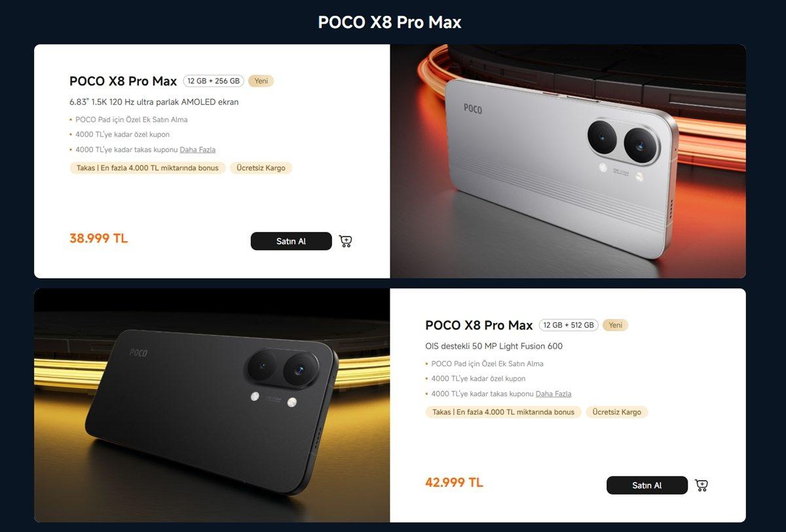The image size is (786, 532).
Task: Add the 42.999 TL phone to cart
Action: [702, 485]
